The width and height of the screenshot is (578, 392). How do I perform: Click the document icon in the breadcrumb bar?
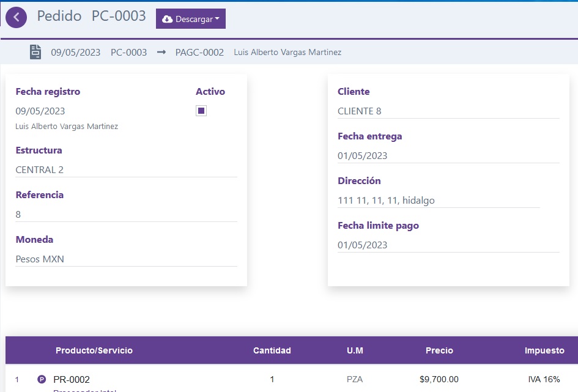pos(35,52)
